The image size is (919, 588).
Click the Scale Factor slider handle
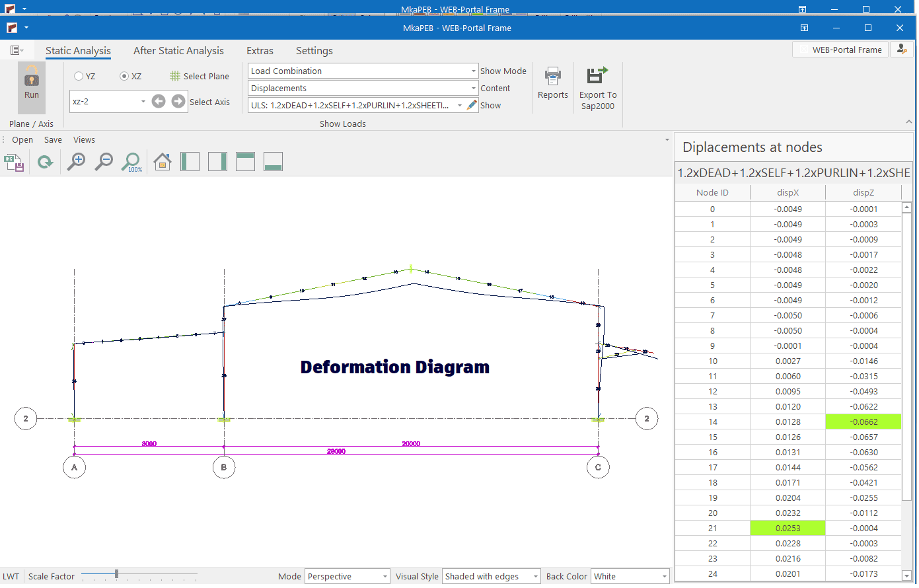click(x=116, y=574)
